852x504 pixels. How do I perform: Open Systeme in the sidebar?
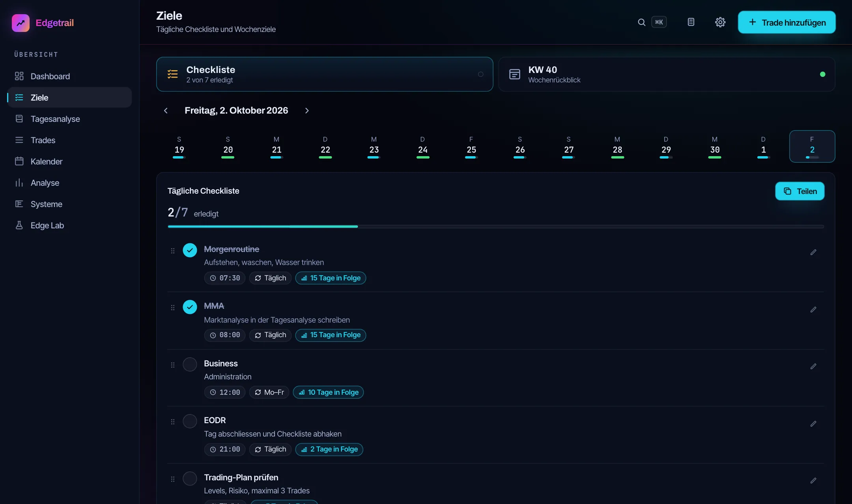pyautogui.click(x=69, y=204)
